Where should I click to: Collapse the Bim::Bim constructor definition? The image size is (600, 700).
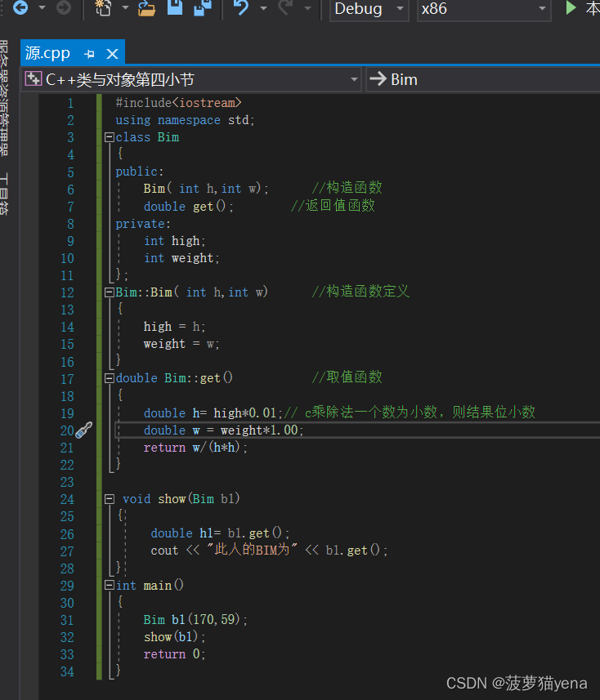109,292
